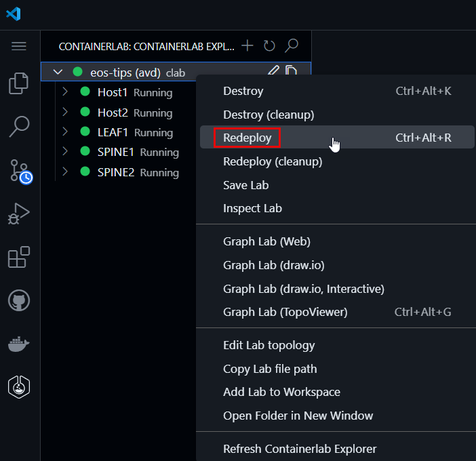The image size is (476, 461).
Task: Open the Extensions view
Action: click(x=19, y=257)
